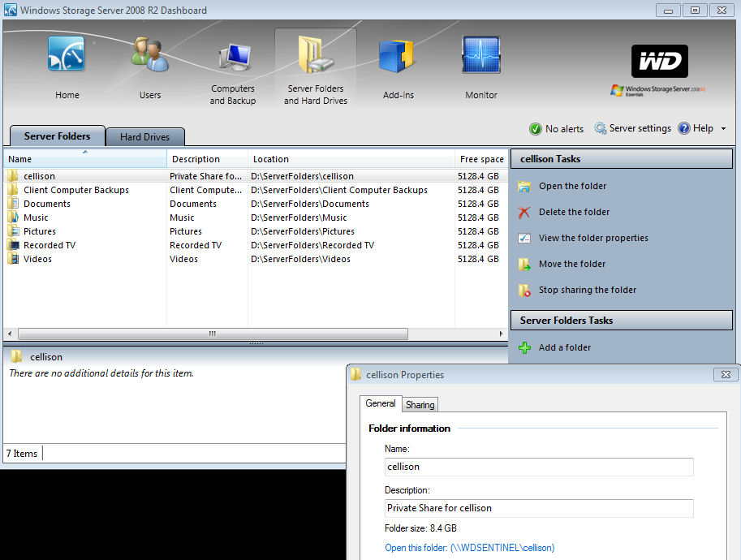The image size is (741, 560).
Task: Click the WD logo
Action: [x=660, y=62]
